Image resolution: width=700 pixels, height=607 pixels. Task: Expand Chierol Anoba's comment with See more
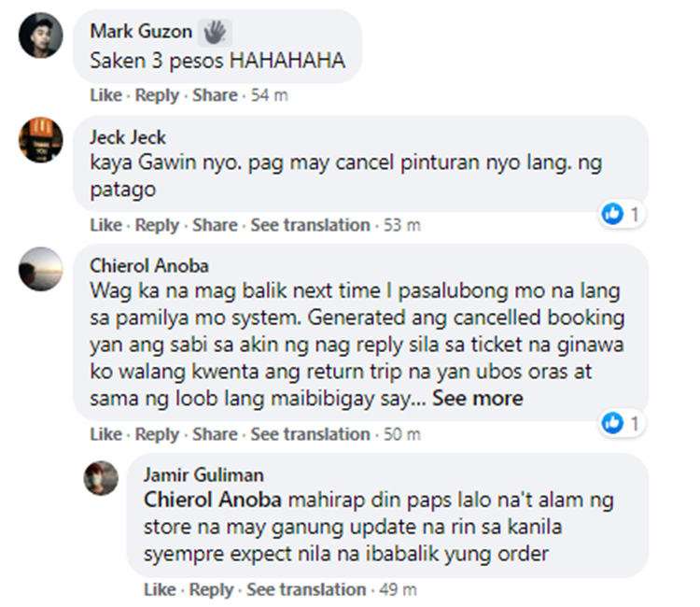point(477,398)
